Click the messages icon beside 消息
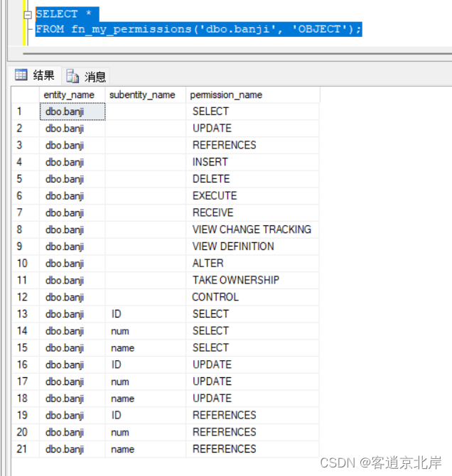 click(72, 76)
